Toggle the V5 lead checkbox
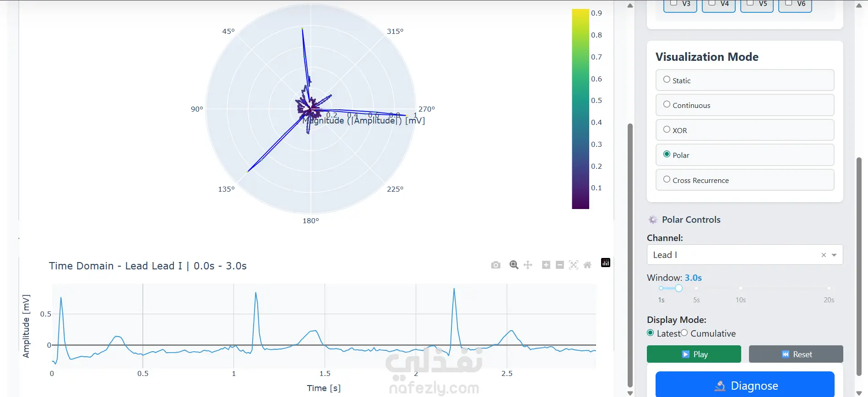This screenshot has width=868, height=397. 750,3
